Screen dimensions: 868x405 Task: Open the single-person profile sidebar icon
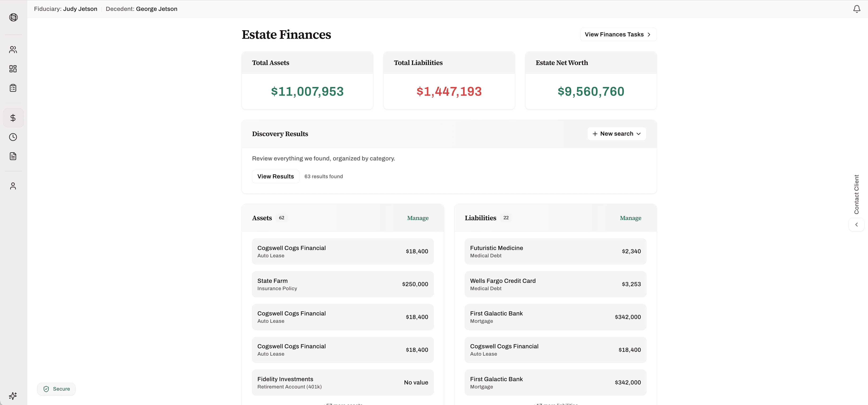[13, 186]
